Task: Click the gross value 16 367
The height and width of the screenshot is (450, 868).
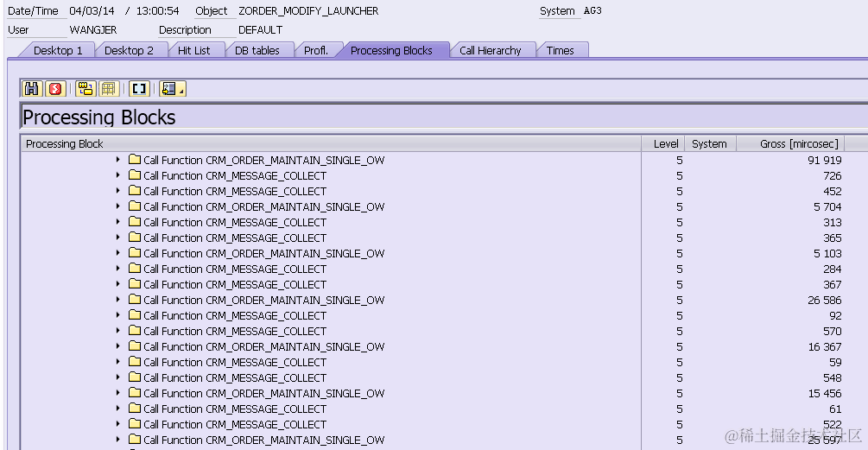Action: pos(824,346)
